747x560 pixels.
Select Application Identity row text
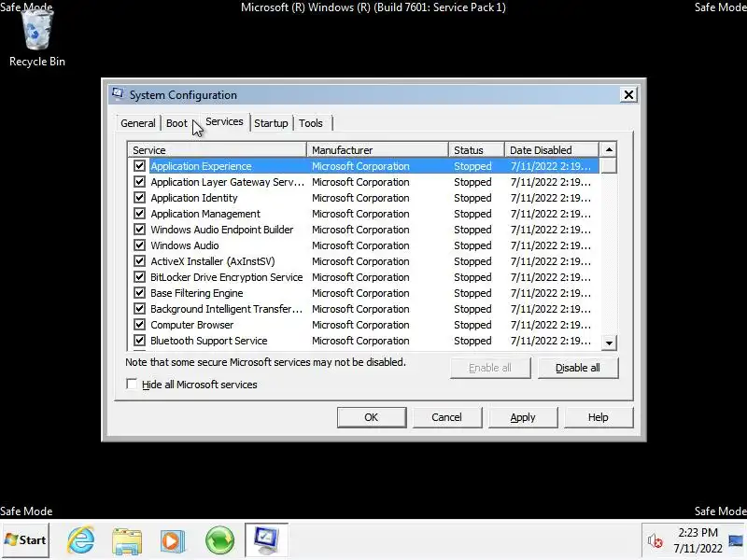pos(194,198)
